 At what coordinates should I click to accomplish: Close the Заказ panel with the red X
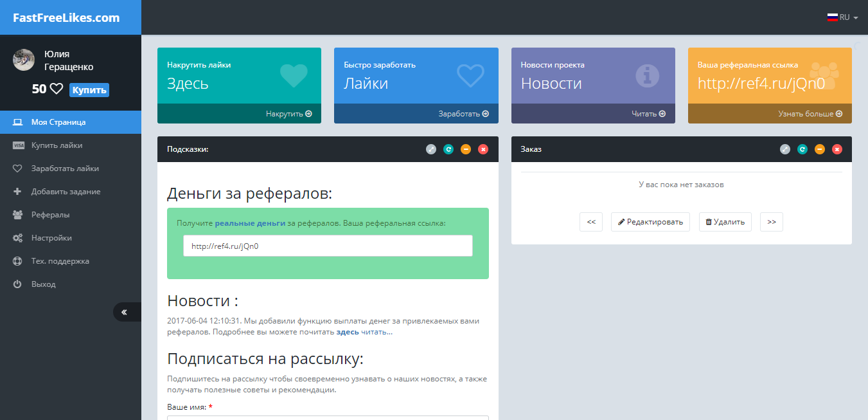click(x=837, y=149)
